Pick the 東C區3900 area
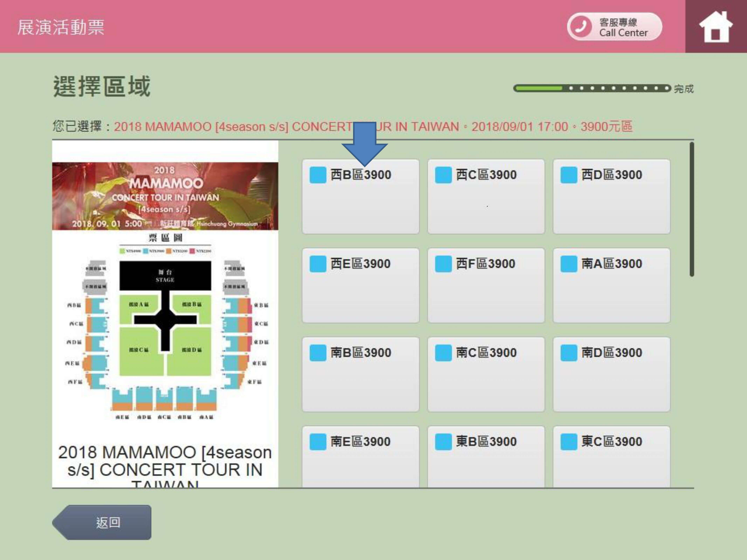 tap(611, 456)
